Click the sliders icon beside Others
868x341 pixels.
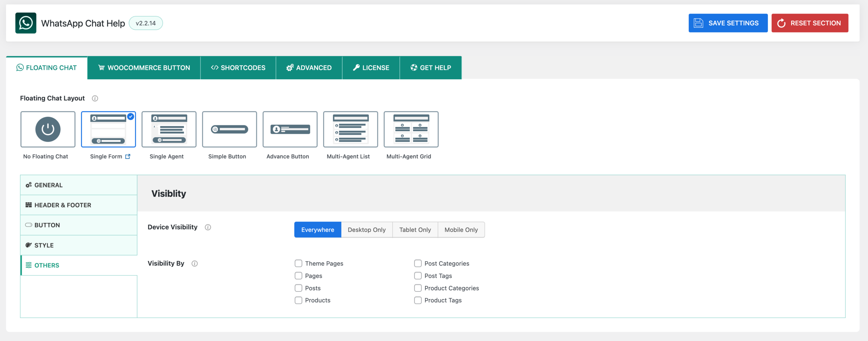28,265
